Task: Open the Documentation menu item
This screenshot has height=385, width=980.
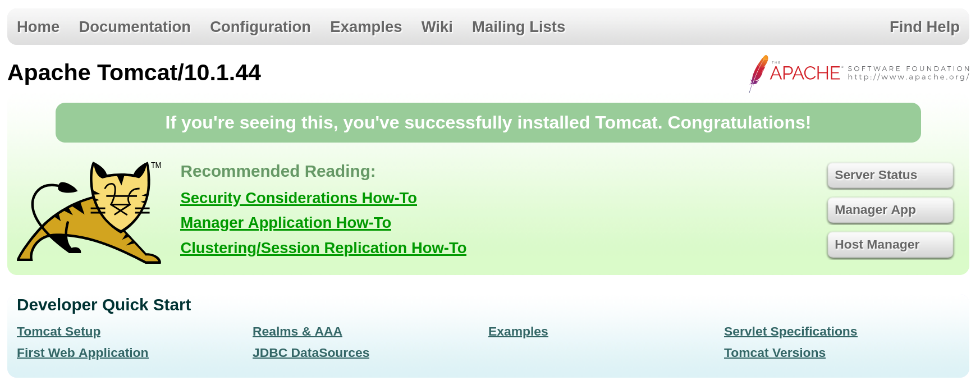Action: 135,27
